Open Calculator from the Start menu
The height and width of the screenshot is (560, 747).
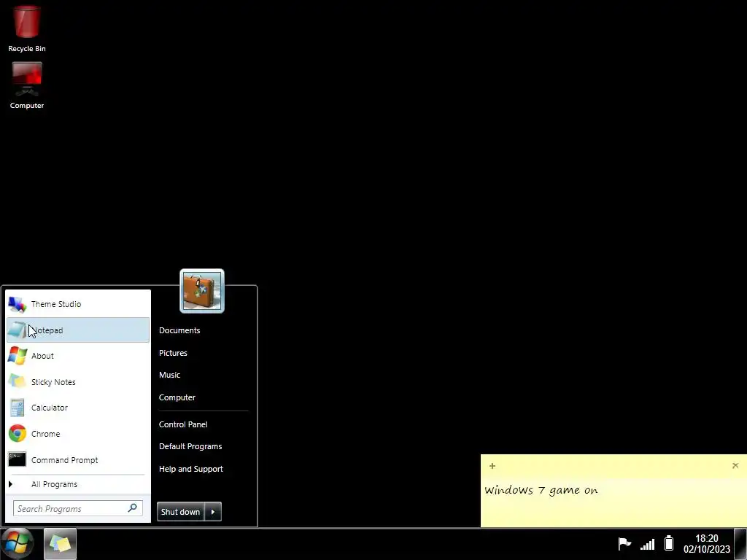point(78,408)
